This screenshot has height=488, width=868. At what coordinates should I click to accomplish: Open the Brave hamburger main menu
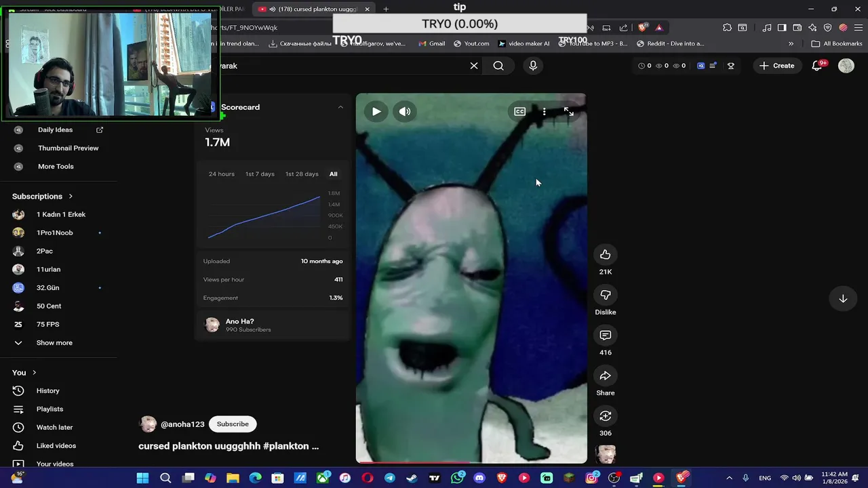(x=858, y=28)
